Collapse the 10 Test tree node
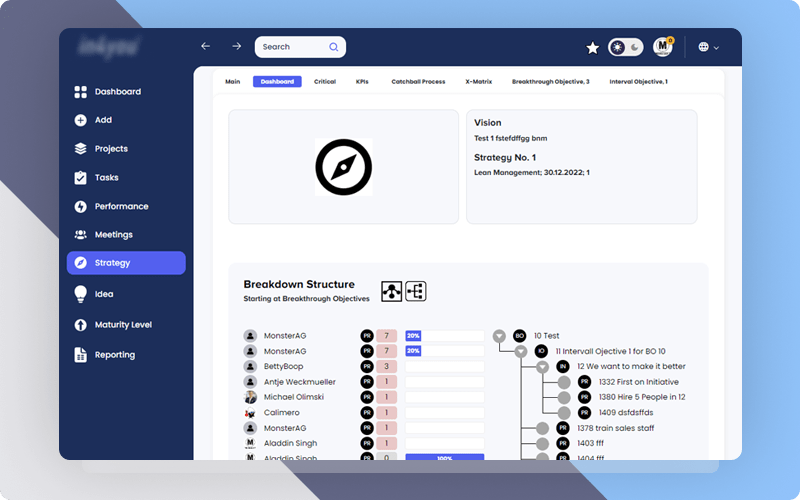 click(x=499, y=336)
